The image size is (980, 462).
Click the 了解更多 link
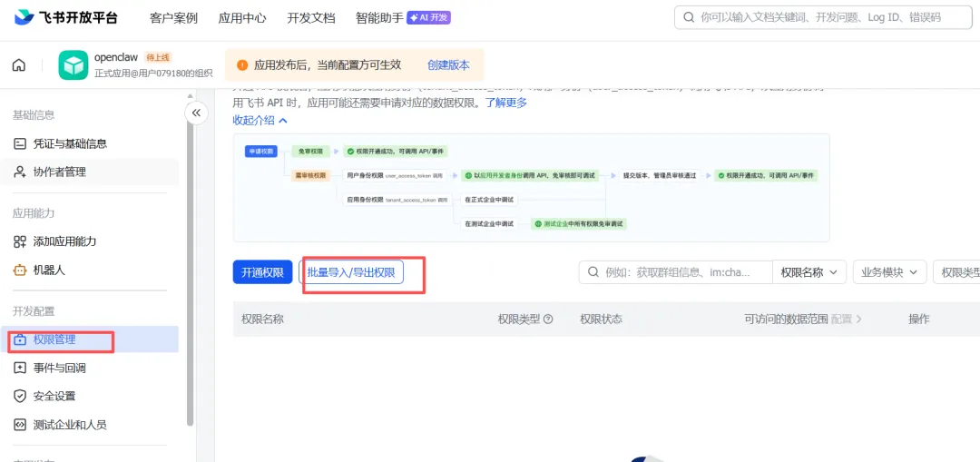tap(506, 103)
